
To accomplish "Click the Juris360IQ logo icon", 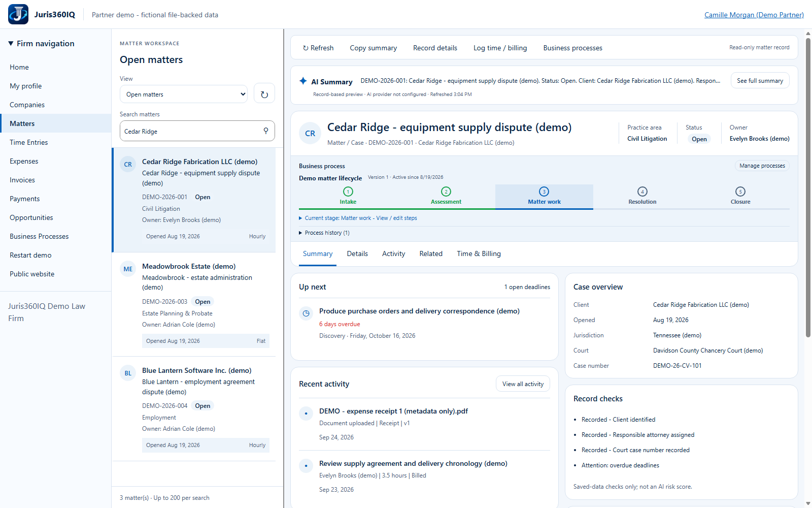I will [18, 14].
